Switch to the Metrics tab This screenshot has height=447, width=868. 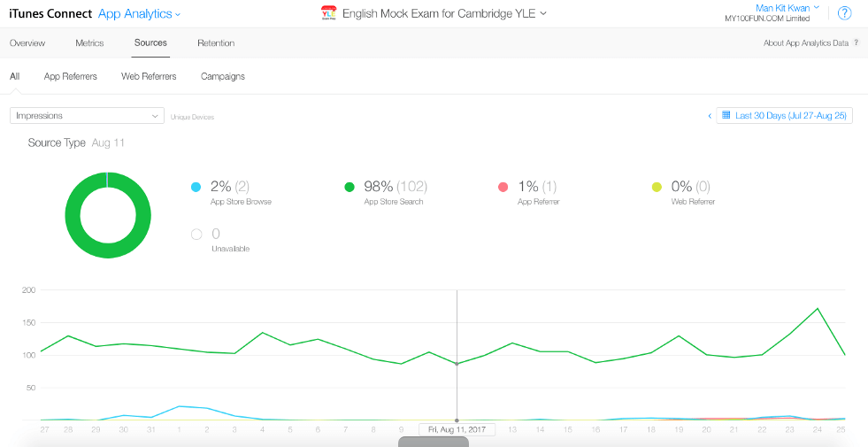tap(89, 42)
